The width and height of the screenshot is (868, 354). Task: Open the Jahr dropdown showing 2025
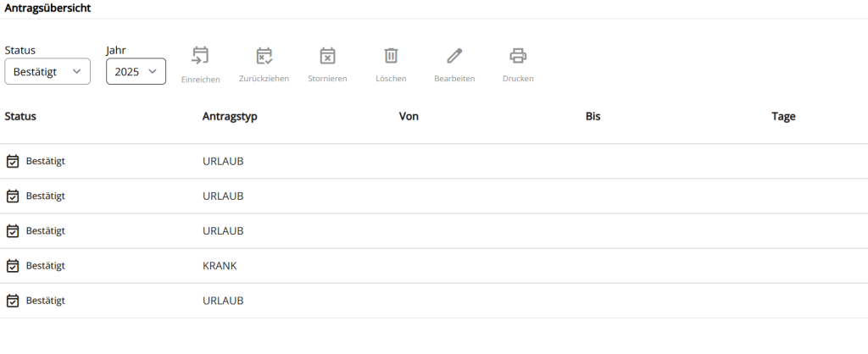click(136, 71)
